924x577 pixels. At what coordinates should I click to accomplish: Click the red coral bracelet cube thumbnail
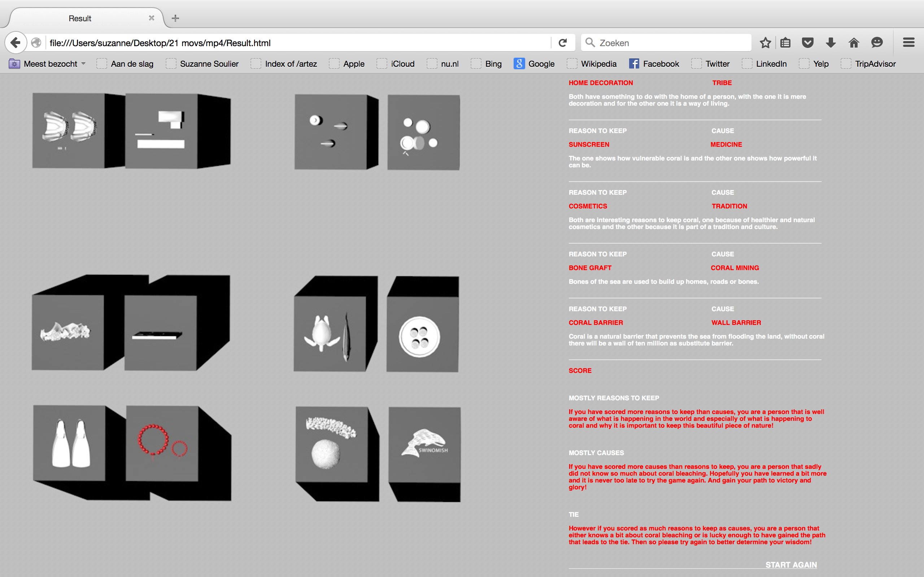(162, 443)
